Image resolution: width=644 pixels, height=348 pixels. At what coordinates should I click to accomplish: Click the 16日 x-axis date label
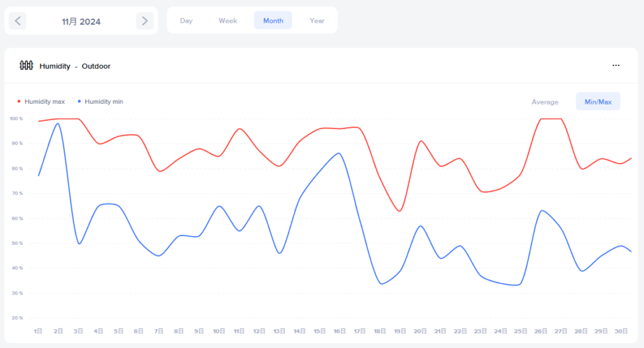339,331
